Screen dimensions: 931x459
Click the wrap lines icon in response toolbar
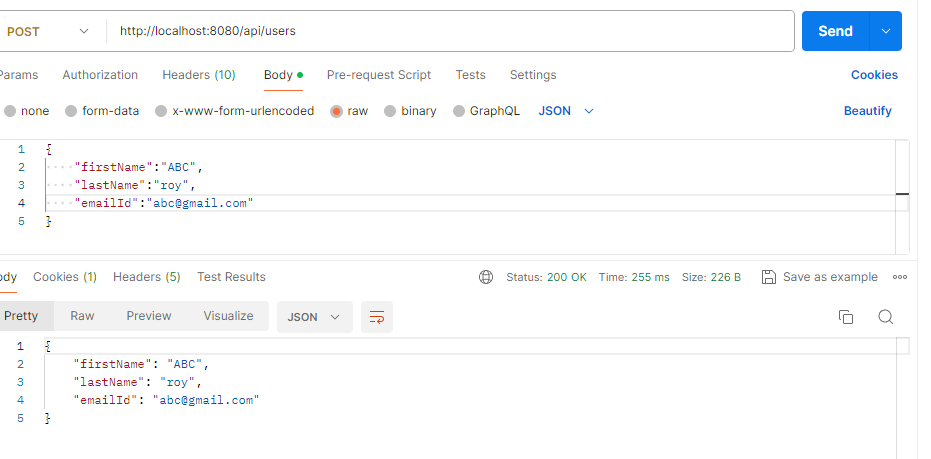(x=377, y=317)
